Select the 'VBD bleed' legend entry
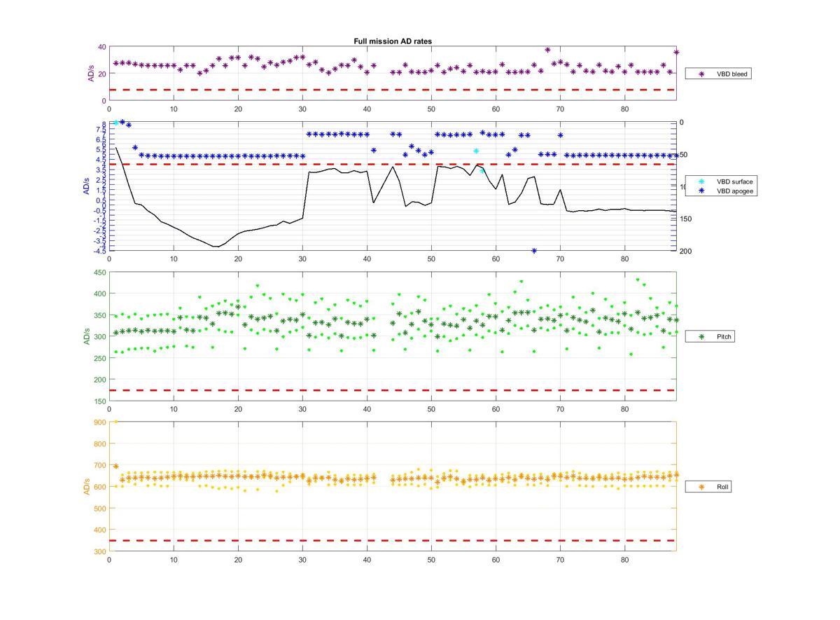The image size is (840, 620). 718,74
